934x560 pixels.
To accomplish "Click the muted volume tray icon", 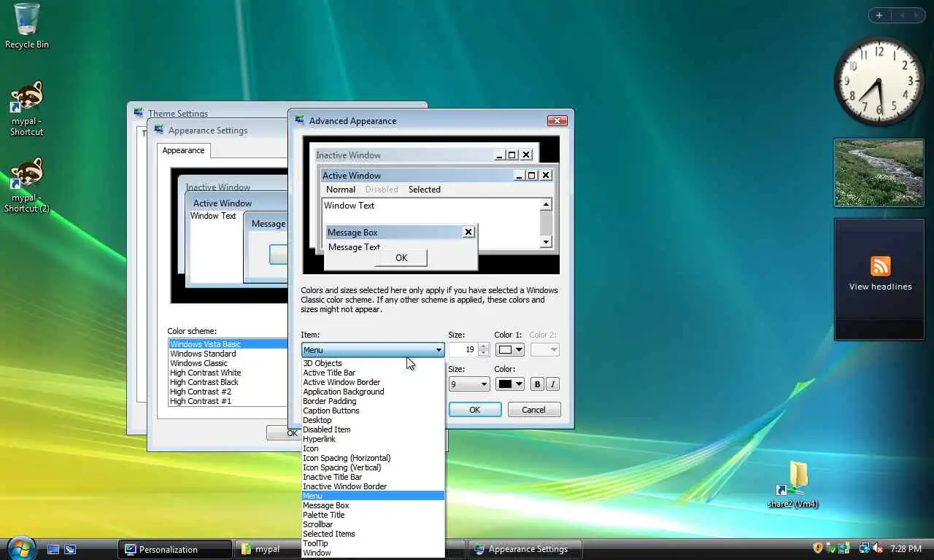I will click(878, 548).
